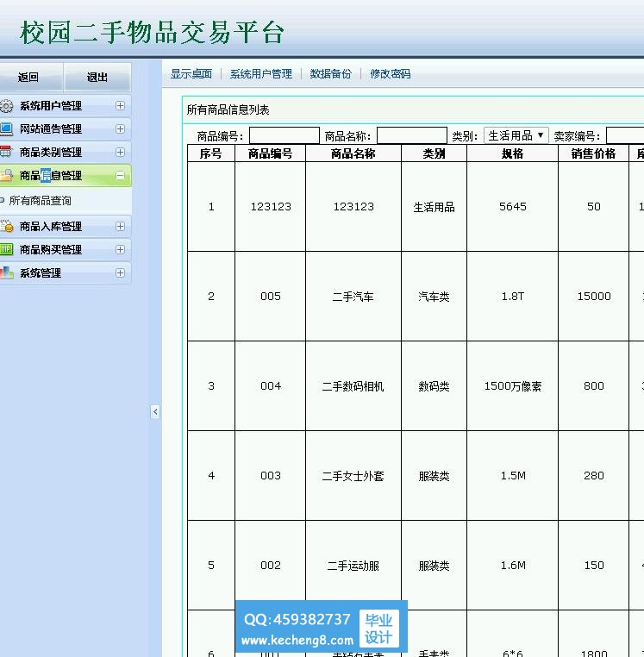Open 系统管理 sidebar menu item
644x657 pixels.
[66, 272]
